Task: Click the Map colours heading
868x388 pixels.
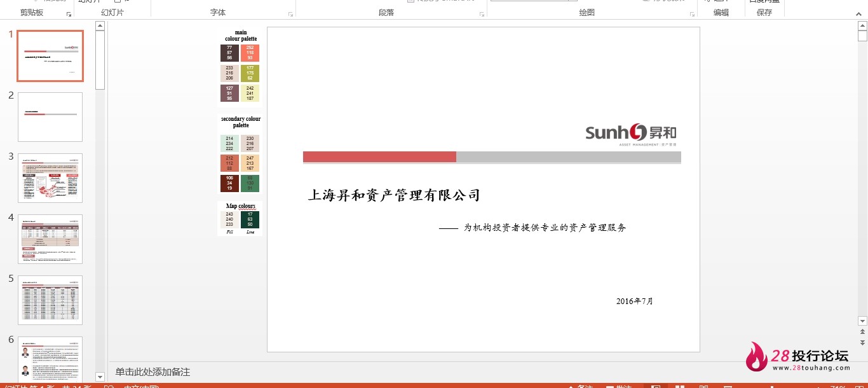Action: 241,206
